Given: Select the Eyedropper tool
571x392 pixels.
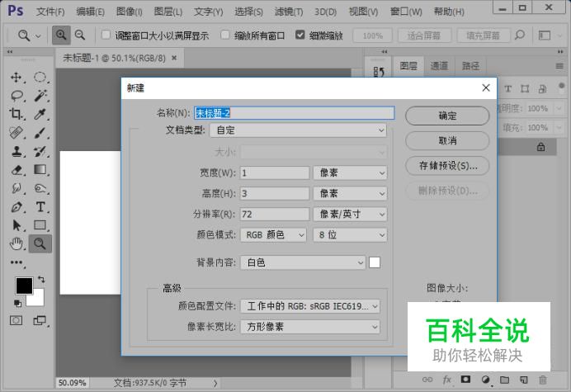Looking at the screenshot, I should pos(40,115).
